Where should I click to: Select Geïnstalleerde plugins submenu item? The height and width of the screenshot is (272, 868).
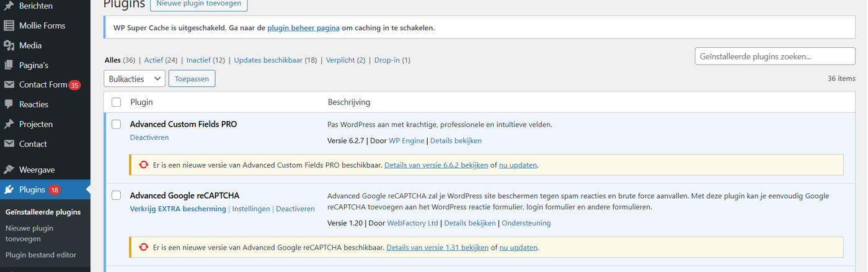click(43, 212)
